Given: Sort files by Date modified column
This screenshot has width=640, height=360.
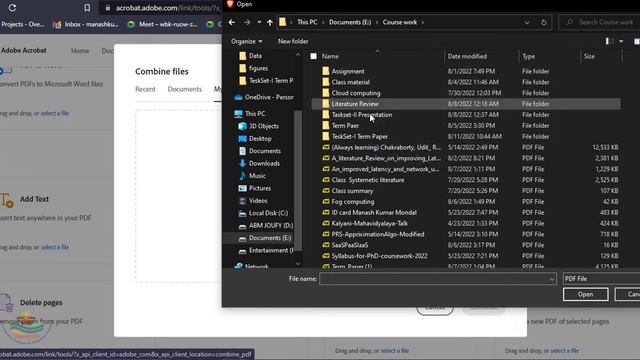Looking at the screenshot, I should tap(467, 56).
